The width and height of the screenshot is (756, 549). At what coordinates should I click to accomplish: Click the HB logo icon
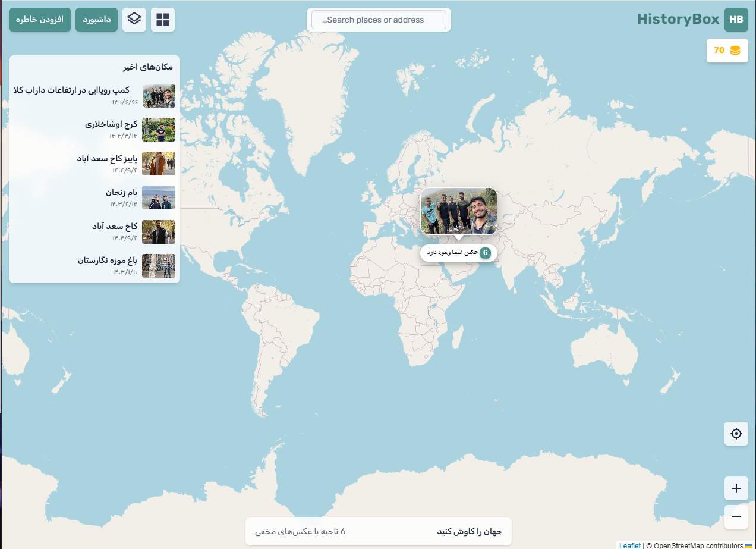tap(736, 20)
